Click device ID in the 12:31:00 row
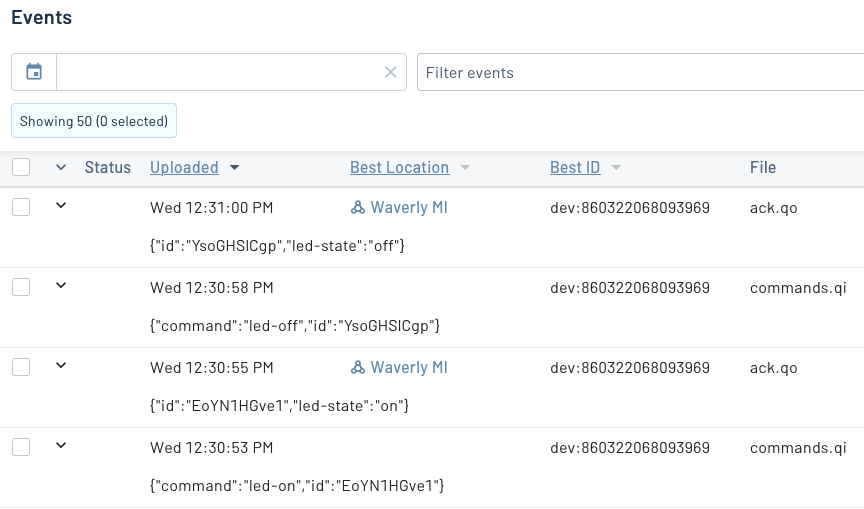 [630, 208]
